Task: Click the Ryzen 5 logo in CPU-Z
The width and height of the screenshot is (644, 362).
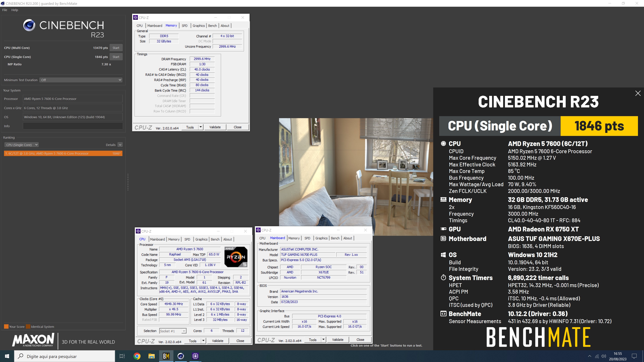Action: [x=236, y=257]
